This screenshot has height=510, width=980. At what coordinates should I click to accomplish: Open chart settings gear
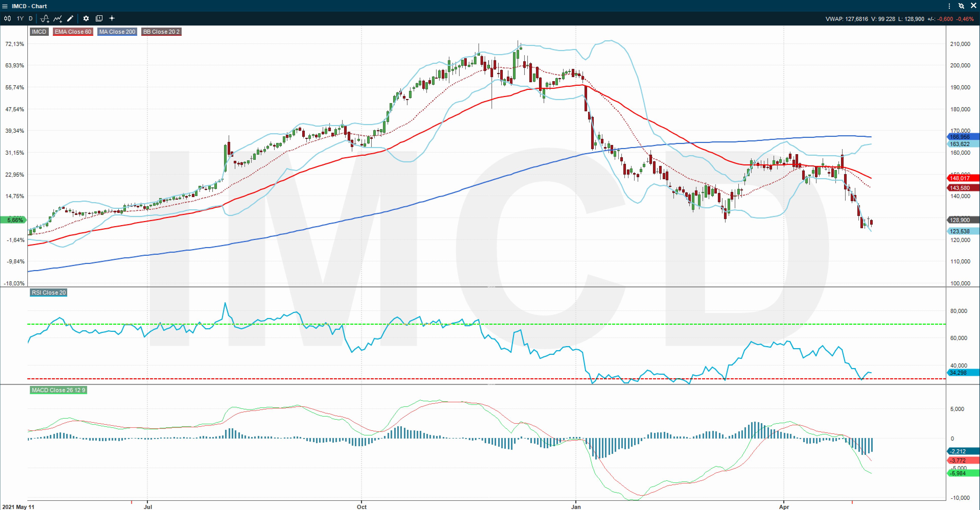pyautogui.click(x=86, y=18)
